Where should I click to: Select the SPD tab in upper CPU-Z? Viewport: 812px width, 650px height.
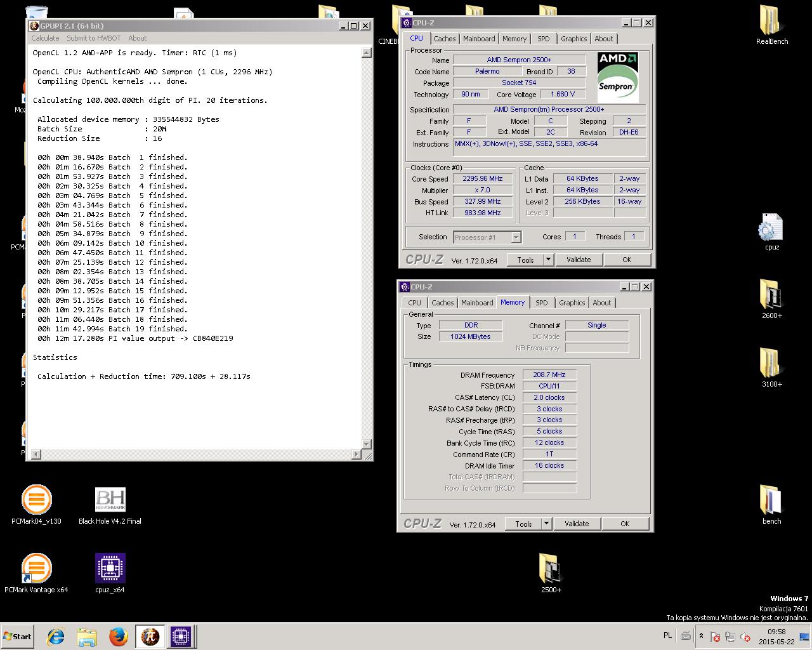pos(544,39)
